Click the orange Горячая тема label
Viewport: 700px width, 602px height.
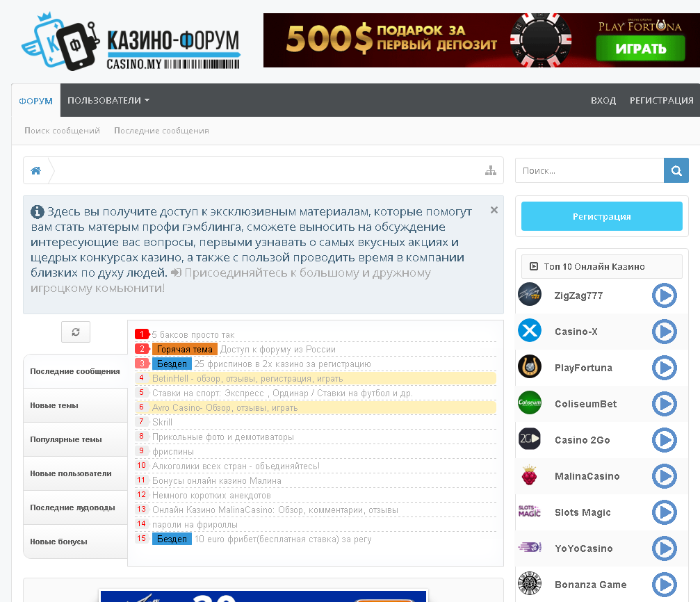point(185,349)
